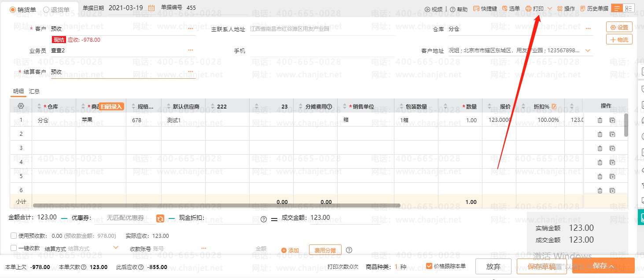The width and height of the screenshot is (644, 280).
Task: Open the 快捷键 shortcut keys icon
Action: coord(476,9)
